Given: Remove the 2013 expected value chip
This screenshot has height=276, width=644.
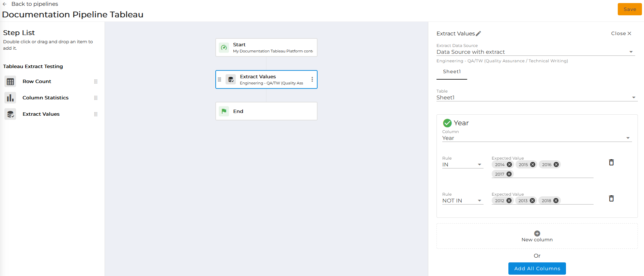Looking at the screenshot, I should (532, 201).
